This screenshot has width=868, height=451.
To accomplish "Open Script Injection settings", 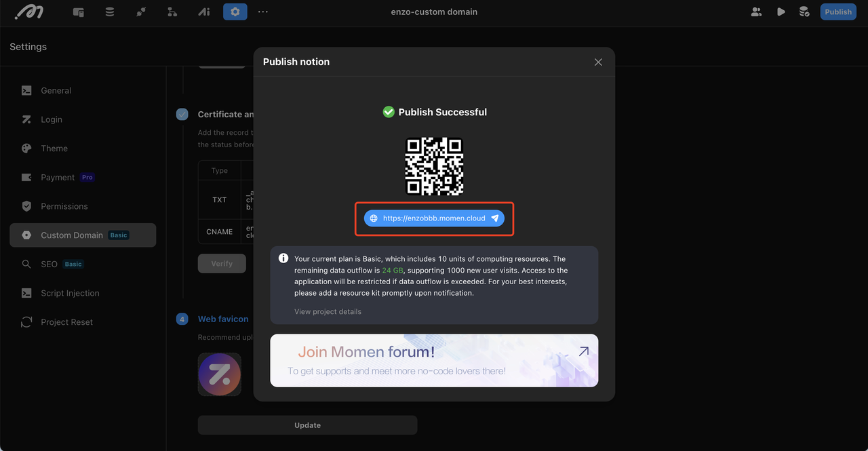I will (83, 293).
